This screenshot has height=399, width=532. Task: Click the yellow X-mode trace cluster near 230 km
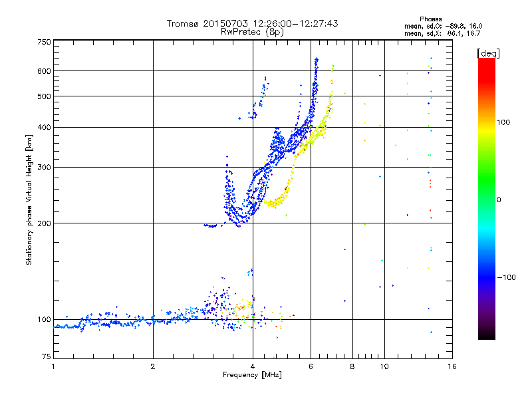pyautogui.click(x=275, y=202)
